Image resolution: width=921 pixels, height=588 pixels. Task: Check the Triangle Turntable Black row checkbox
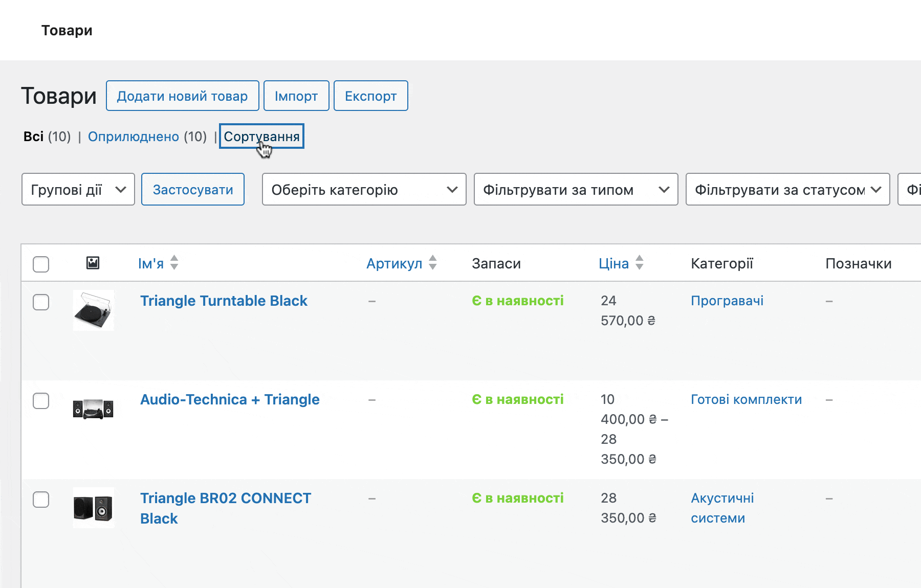coord(41,303)
